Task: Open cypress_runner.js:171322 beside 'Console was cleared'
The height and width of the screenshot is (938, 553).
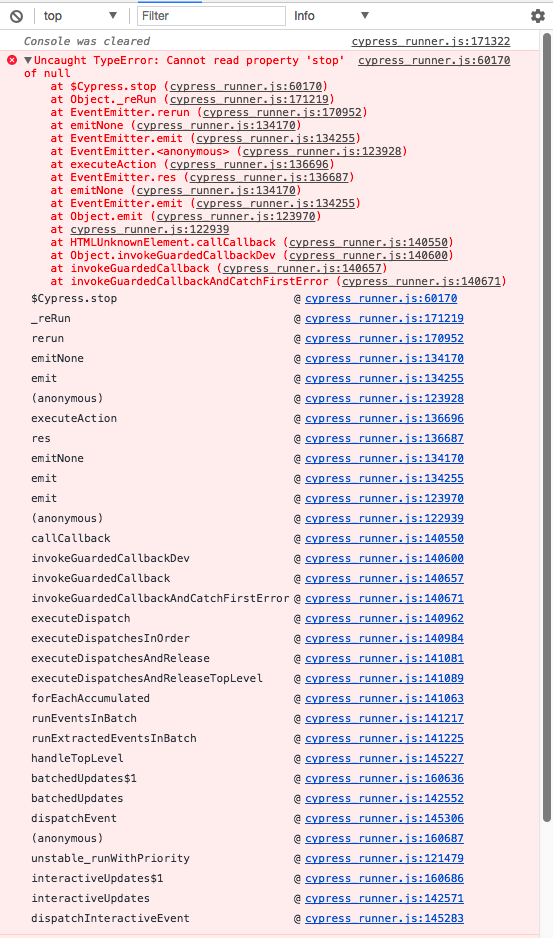Action: point(431,41)
